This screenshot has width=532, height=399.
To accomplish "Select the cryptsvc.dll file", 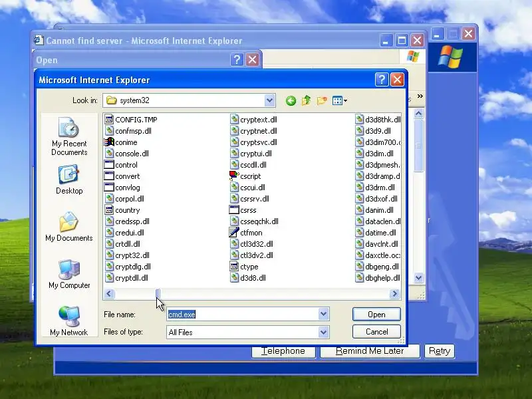I will tap(254, 142).
